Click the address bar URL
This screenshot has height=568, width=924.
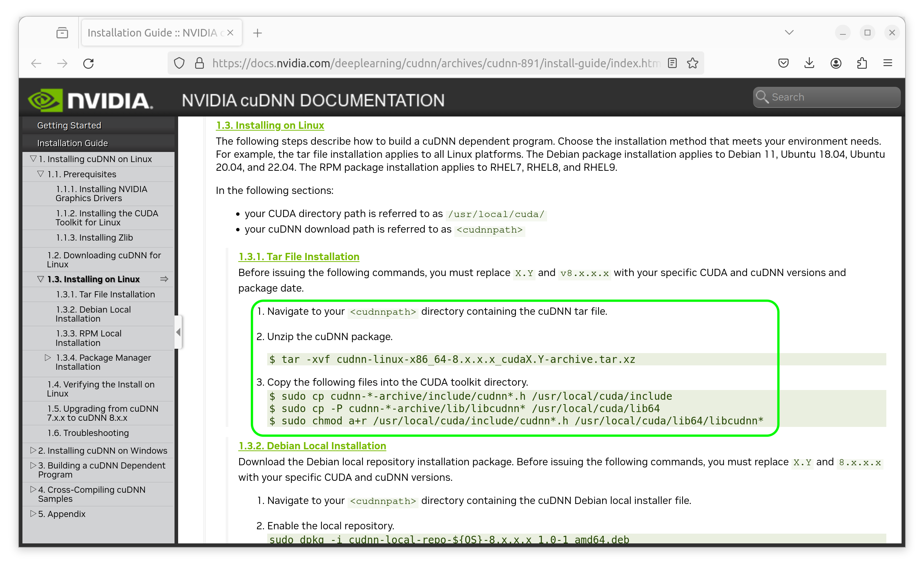pyautogui.click(x=436, y=63)
